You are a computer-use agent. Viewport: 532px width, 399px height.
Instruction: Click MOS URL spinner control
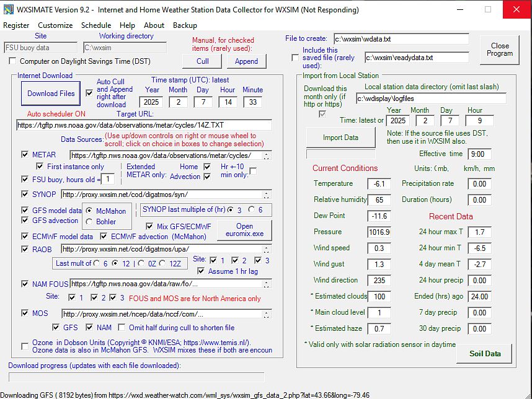click(x=267, y=314)
